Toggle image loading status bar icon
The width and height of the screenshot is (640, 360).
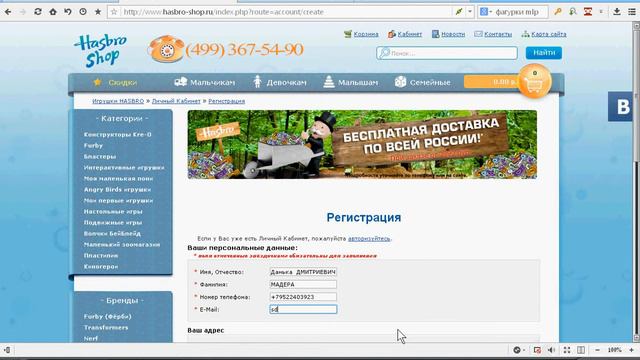pyautogui.click(x=537, y=350)
